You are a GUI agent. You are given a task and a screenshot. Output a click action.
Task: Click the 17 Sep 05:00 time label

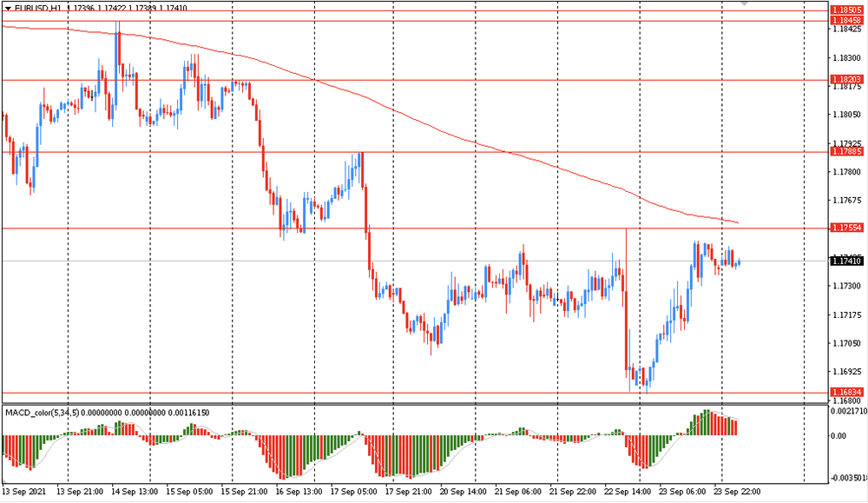(x=354, y=492)
